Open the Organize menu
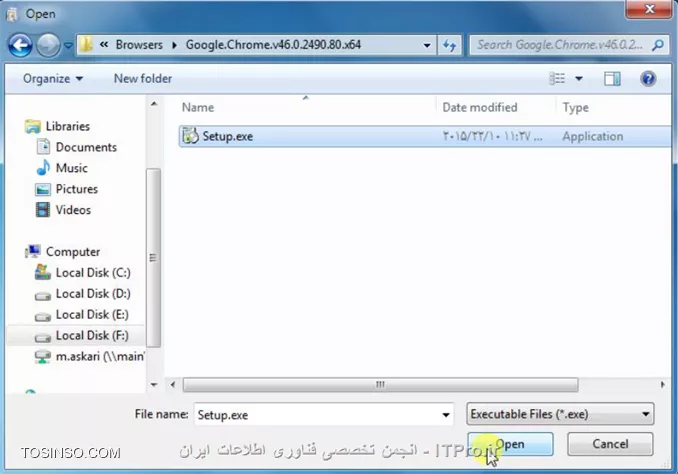Image resolution: width=678 pixels, height=474 pixels. (53, 79)
